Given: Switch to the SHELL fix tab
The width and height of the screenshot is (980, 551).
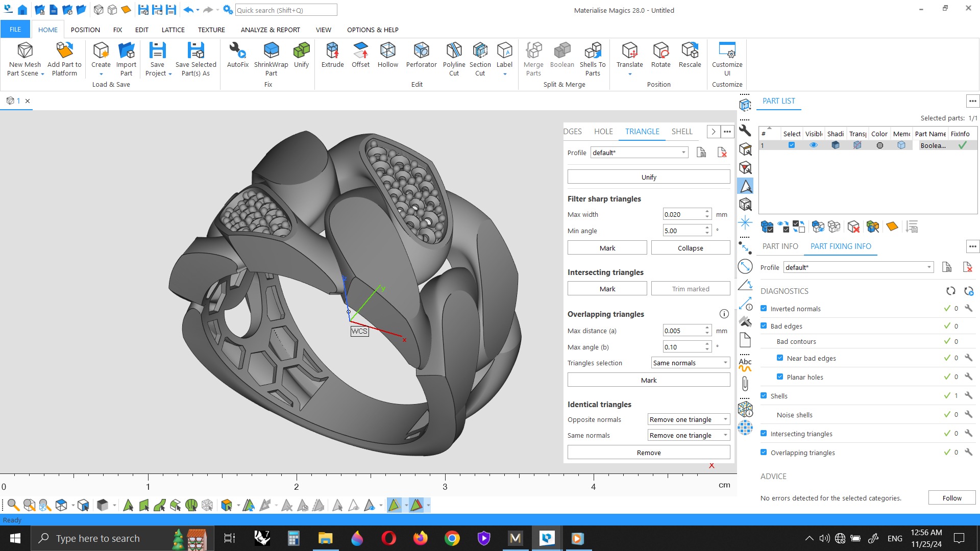Looking at the screenshot, I should tap(682, 131).
